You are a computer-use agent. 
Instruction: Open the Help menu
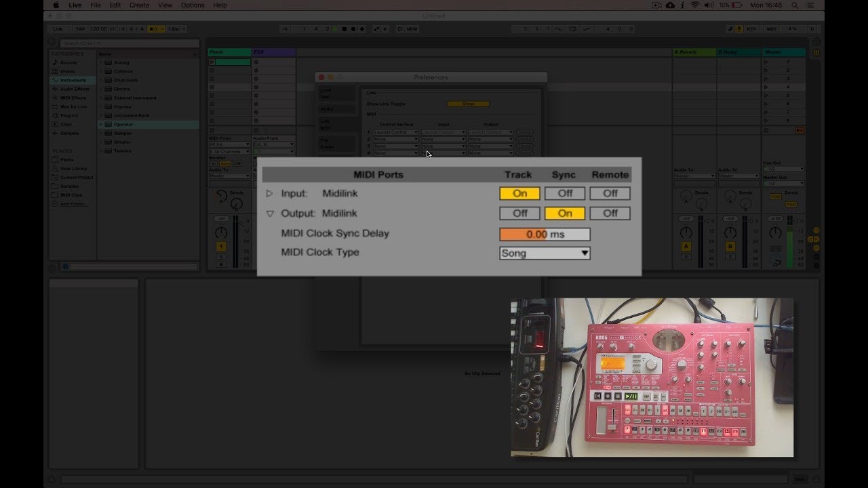220,5
